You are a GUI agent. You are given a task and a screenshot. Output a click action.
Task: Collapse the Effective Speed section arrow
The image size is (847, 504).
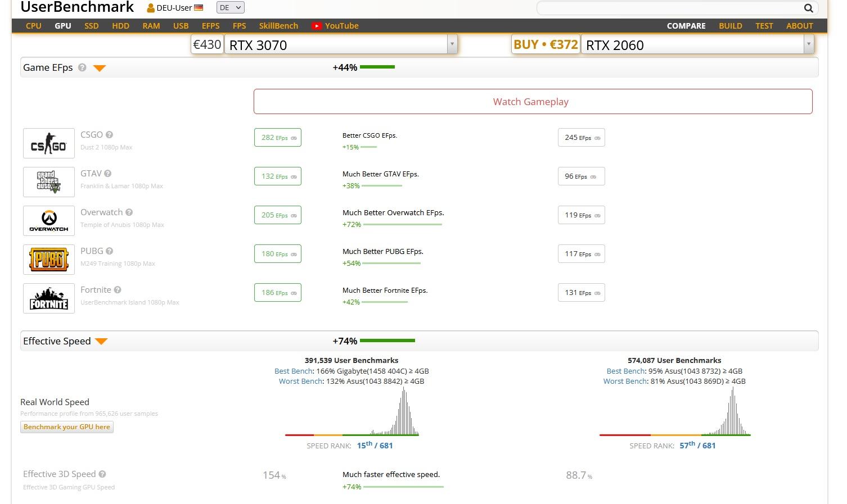pyautogui.click(x=101, y=342)
